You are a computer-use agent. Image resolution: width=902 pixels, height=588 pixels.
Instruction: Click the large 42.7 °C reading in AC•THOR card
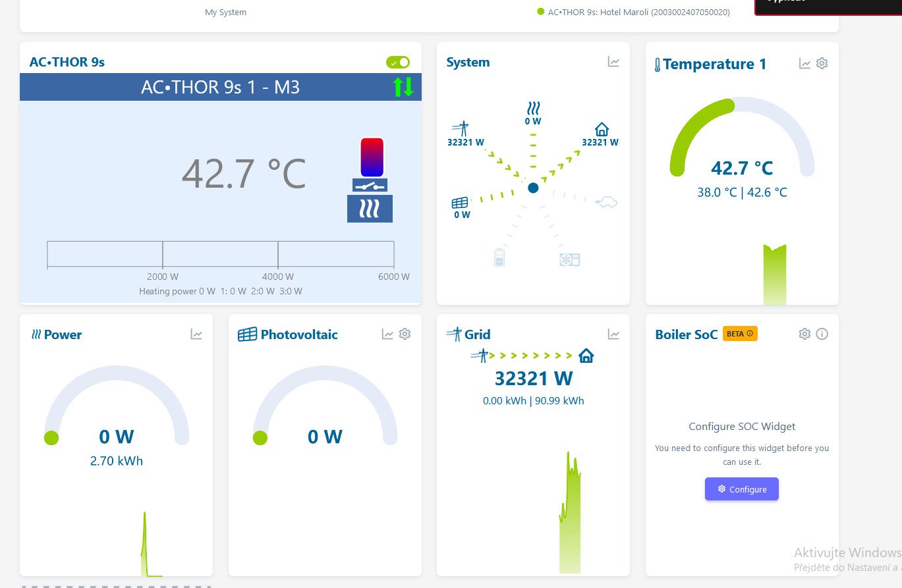pyautogui.click(x=244, y=174)
